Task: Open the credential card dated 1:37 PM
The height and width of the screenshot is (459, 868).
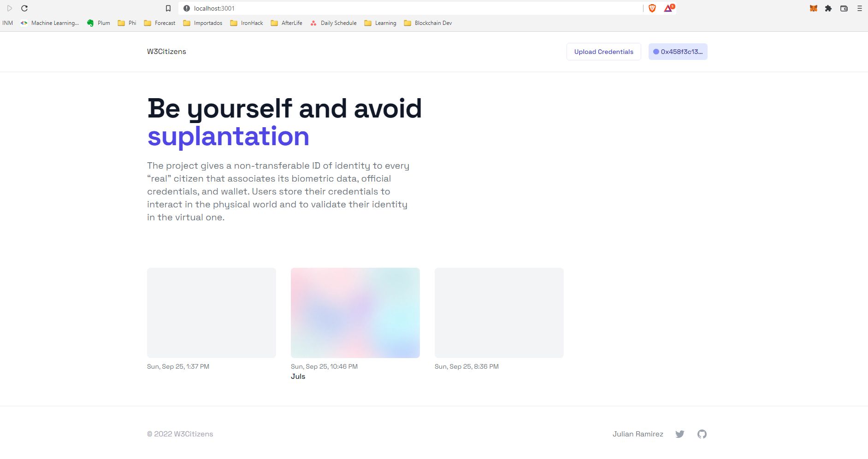Action: coord(212,313)
